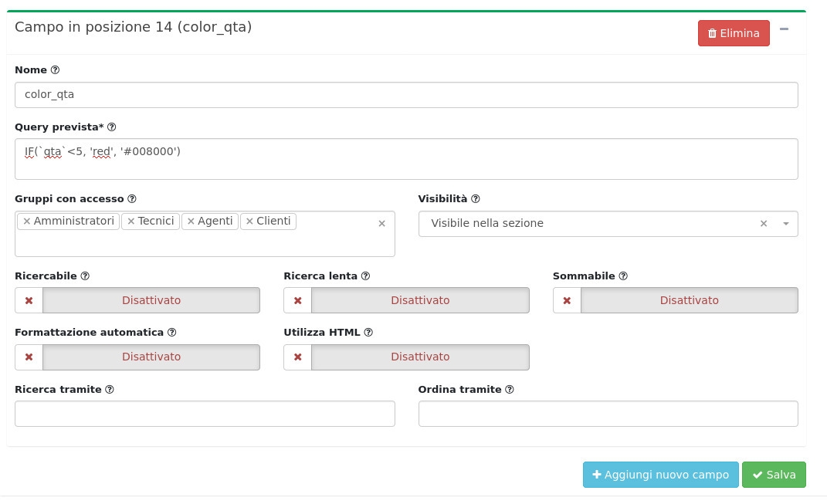Remove the Tecnici tag from groups
This screenshot has height=504, width=827.
(131, 222)
